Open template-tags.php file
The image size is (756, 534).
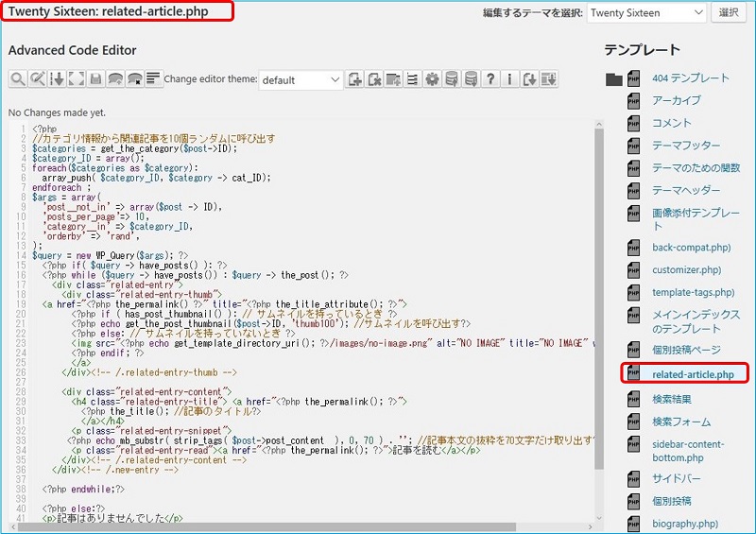click(694, 292)
